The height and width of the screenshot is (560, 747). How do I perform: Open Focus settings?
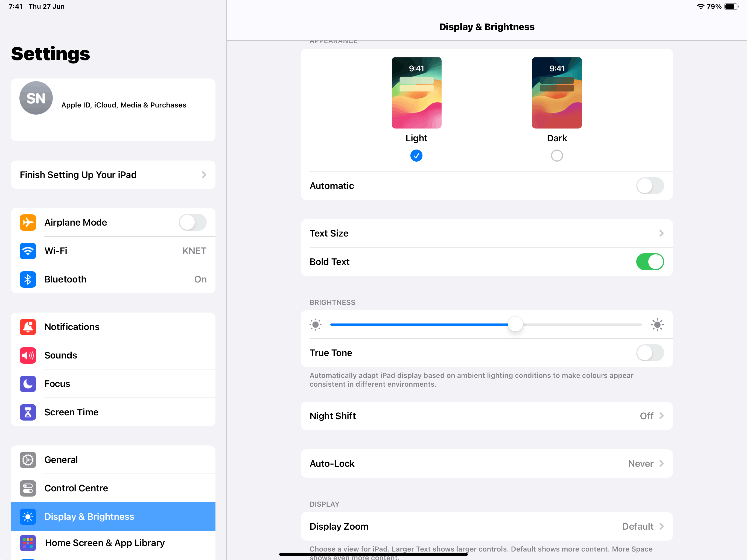click(x=113, y=384)
